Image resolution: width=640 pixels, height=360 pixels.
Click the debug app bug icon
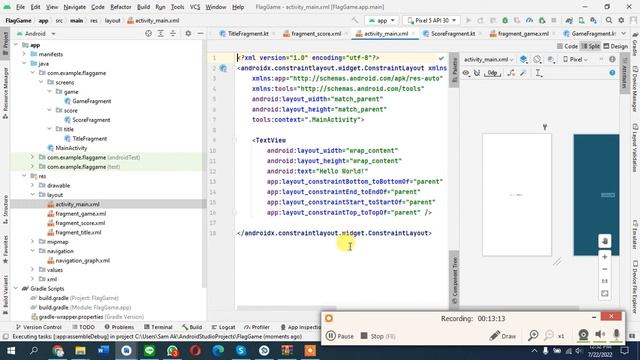point(505,20)
